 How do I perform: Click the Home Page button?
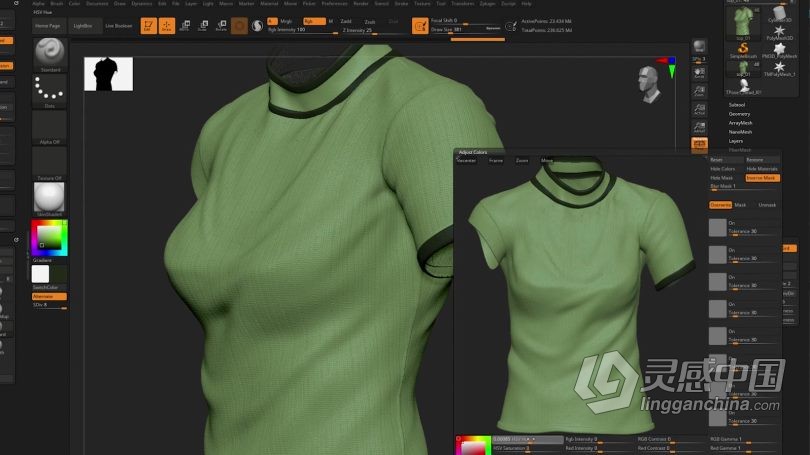(x=48, y=26)
